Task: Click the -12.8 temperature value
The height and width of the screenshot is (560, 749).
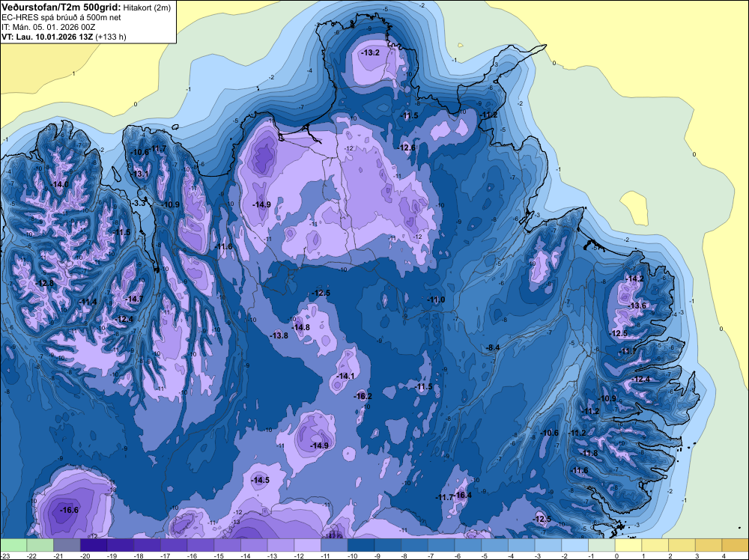Action: coord(44,283)
